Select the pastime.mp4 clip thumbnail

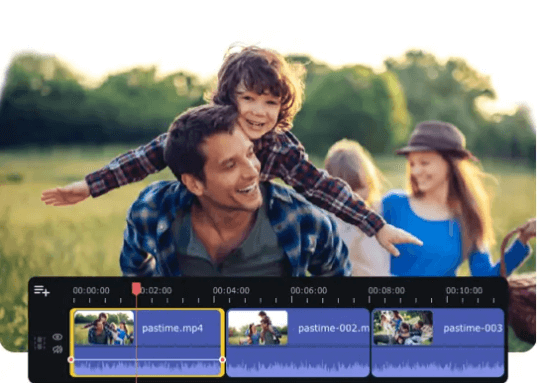coord(104,328)
